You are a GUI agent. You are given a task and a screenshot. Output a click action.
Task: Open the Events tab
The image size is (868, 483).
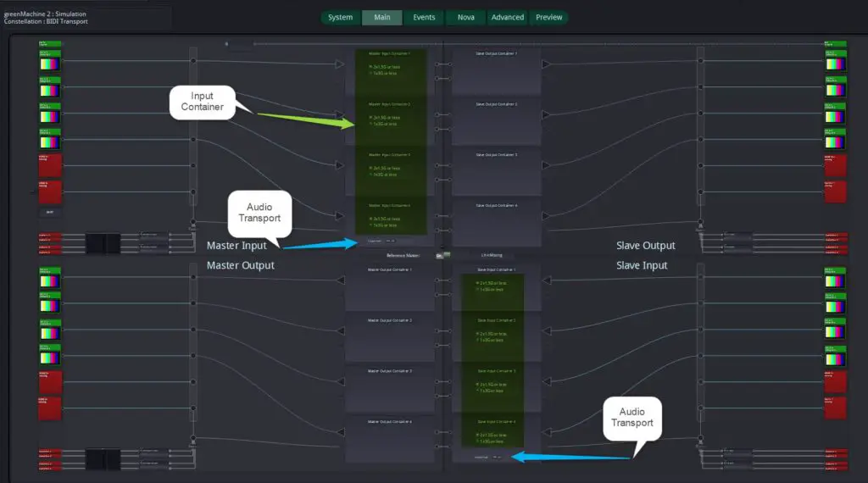(x=424, y=17)
